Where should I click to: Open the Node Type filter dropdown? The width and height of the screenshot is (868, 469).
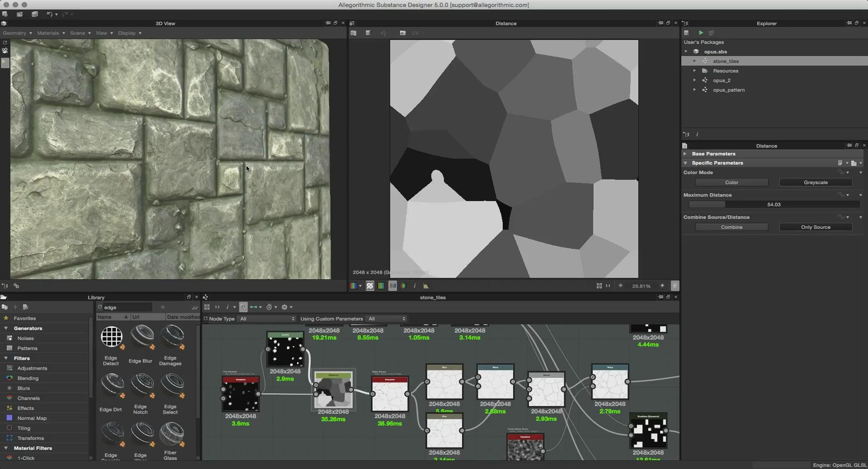click(267, 319)
